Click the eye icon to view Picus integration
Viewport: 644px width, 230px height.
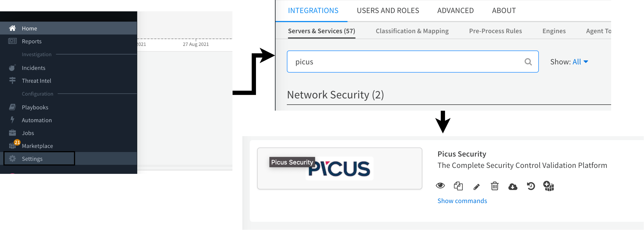pyautogui.click(x=440, y=186)
